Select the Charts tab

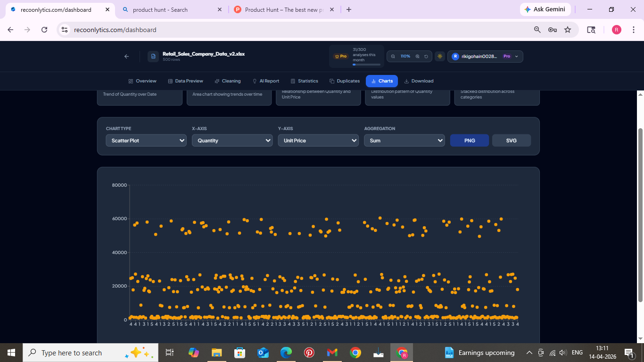pos(382,81)
